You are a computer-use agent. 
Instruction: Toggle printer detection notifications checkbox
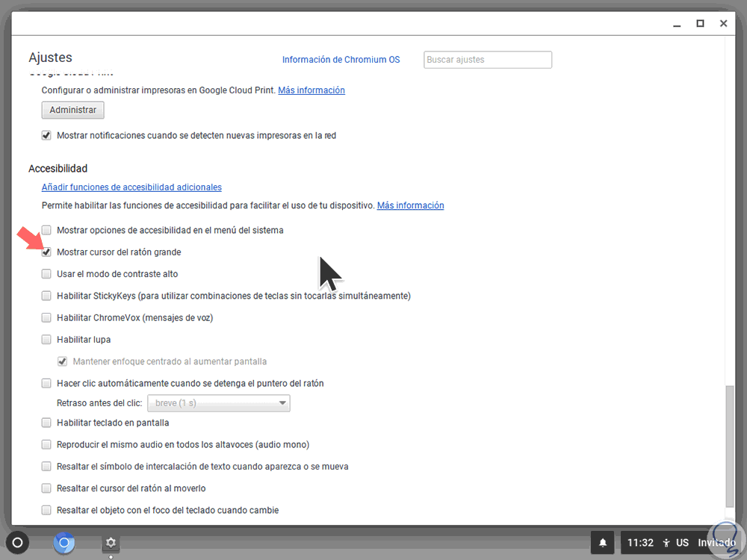(x=46, y=136)
